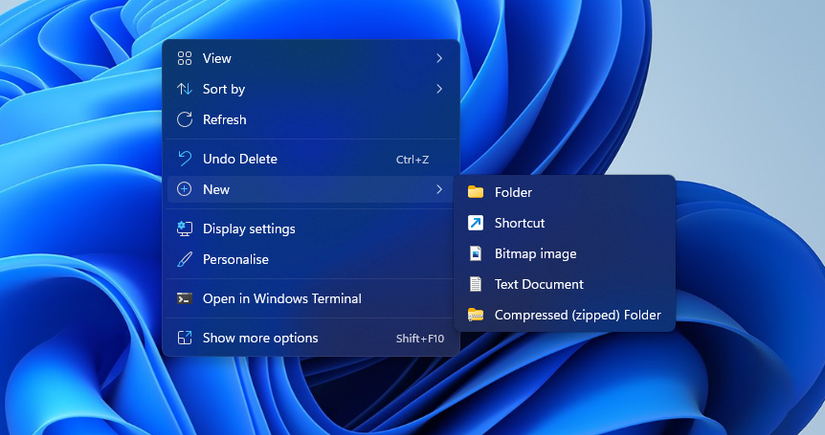The image size is (825, 435).
Task: Click the Shortcut arrow icon
Action: (476, 223)
